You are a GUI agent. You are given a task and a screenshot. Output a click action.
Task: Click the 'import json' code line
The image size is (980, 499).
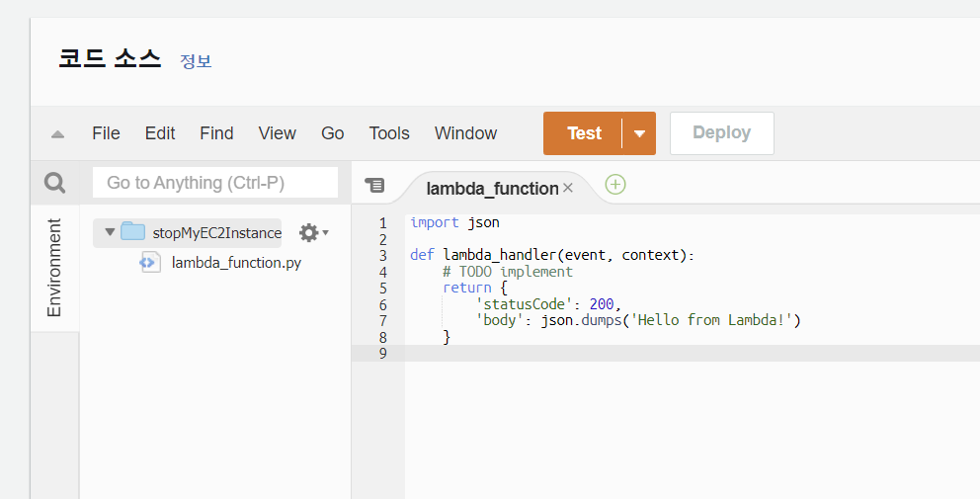pyautogui.click(x=455, y=222)
